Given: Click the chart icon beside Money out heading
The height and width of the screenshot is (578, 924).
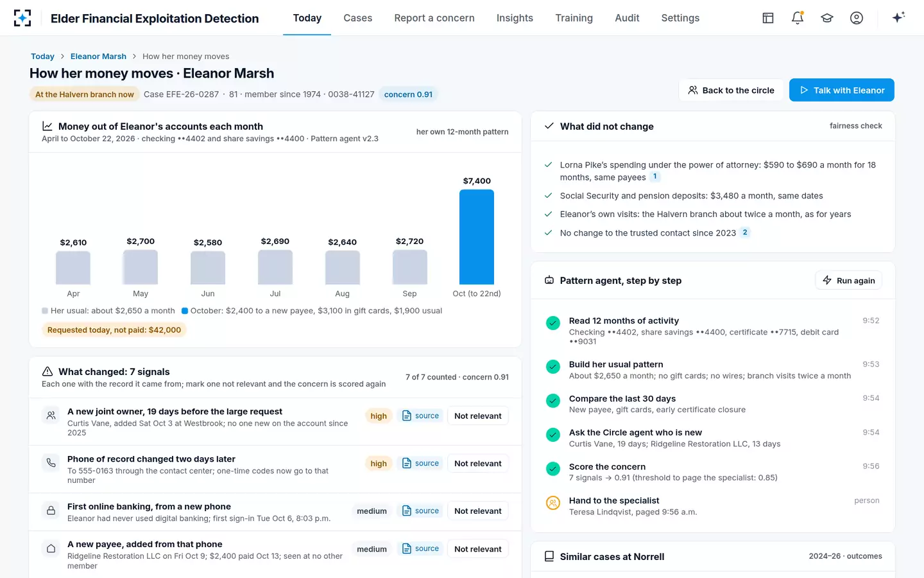Looking at the screenshot, I should pos(47,127).
